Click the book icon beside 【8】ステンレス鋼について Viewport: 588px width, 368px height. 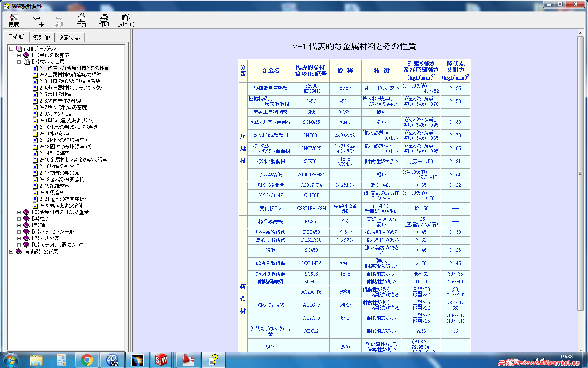pos(27,245)
